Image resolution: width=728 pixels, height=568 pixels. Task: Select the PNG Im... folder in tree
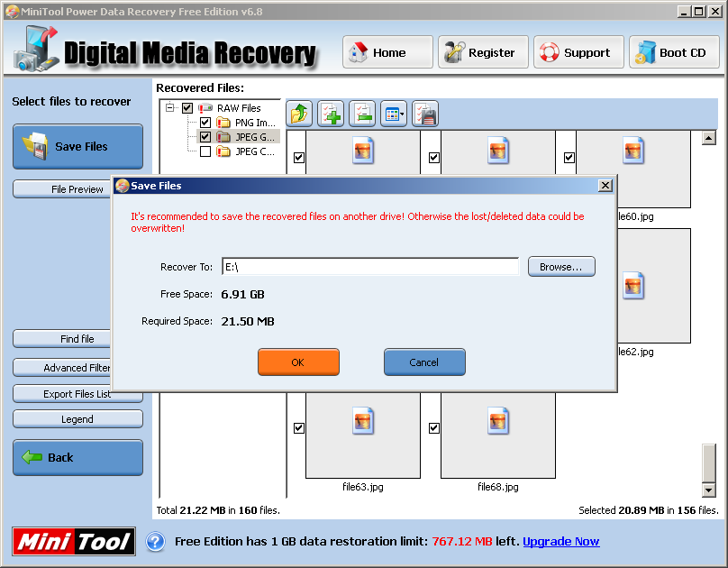click(x=255, y=123)
